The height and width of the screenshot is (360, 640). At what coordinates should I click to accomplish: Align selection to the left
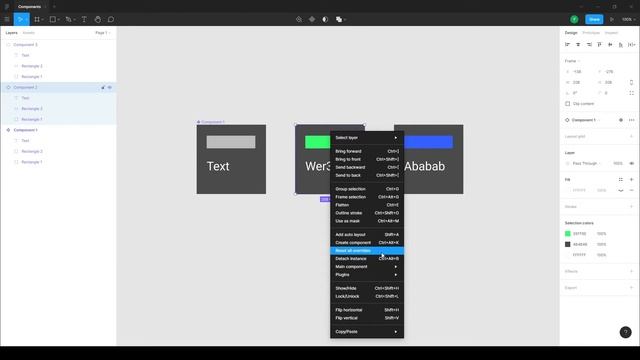[x=567, y=44]
